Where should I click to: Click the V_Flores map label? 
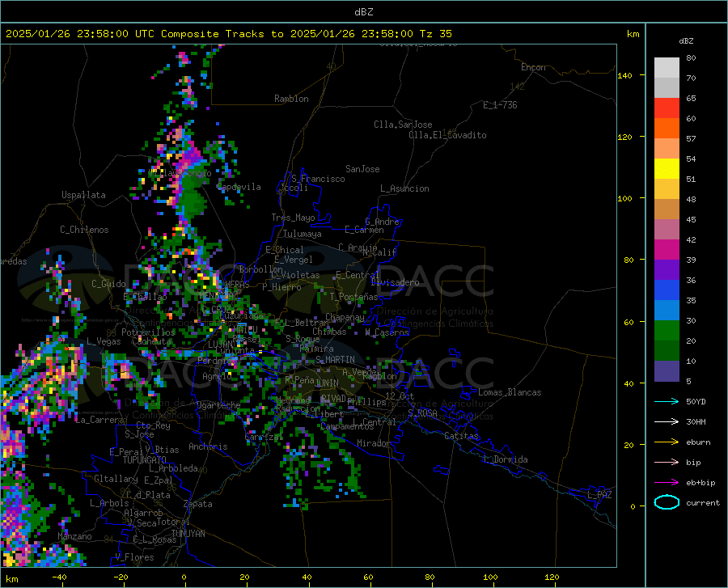(134, 557)
